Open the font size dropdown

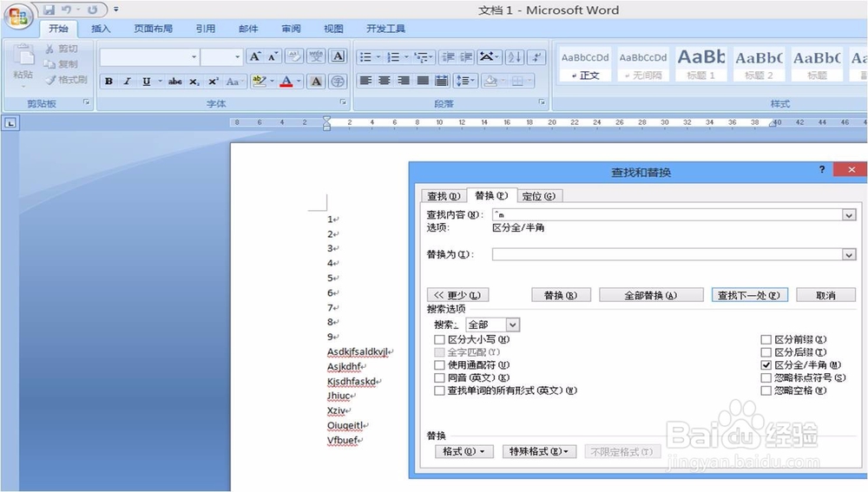(x=238, y=56)
